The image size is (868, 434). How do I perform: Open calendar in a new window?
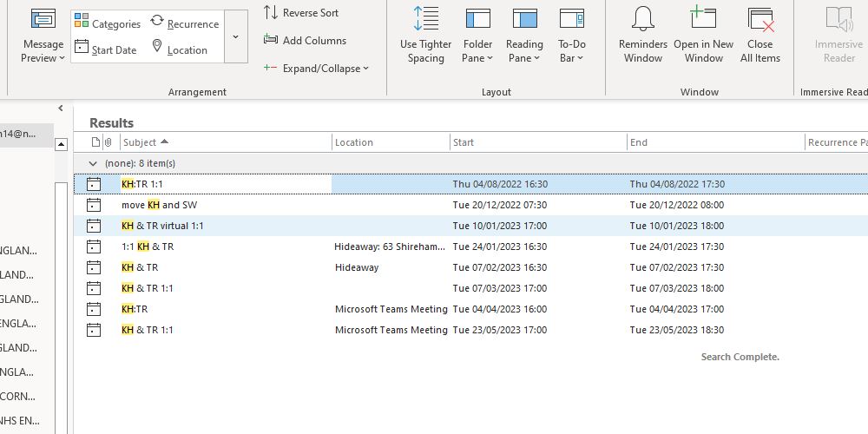point(703,20)
